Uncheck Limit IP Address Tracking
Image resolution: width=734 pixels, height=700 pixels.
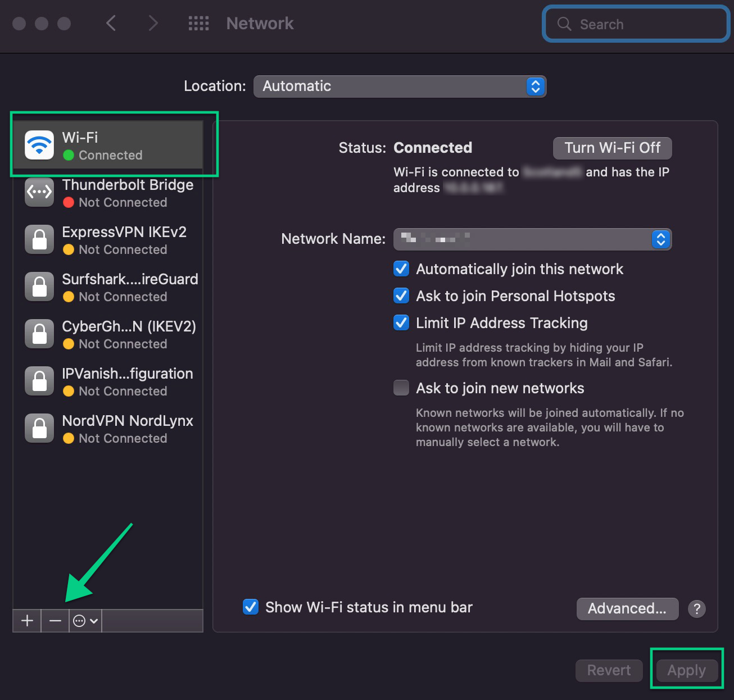click(x=401, y=323)
